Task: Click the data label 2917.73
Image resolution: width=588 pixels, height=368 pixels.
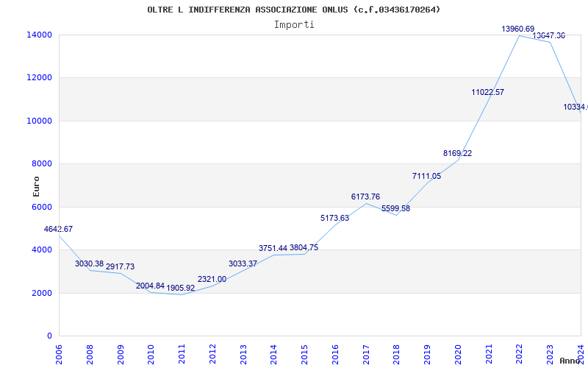Action: click(120, 266)
